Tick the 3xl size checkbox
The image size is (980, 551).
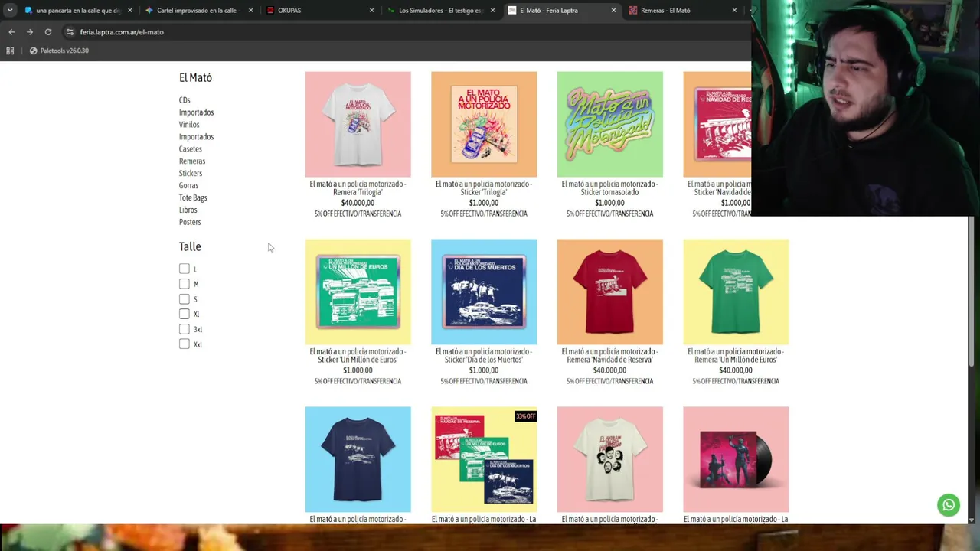pyautogui.click(x=185, y=329)
